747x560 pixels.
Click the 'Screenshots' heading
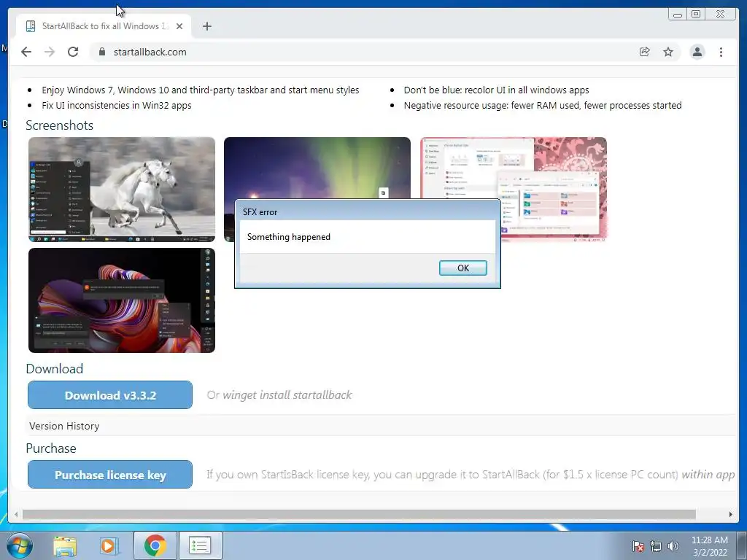coord(60,125)
